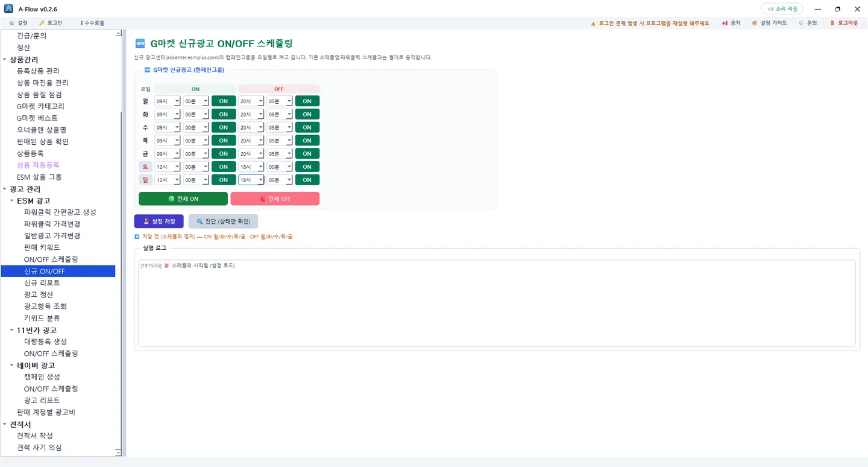Collapse the 11번가 광고 tree node
Screen dimensions: 868x467
[x=12, y=331]
